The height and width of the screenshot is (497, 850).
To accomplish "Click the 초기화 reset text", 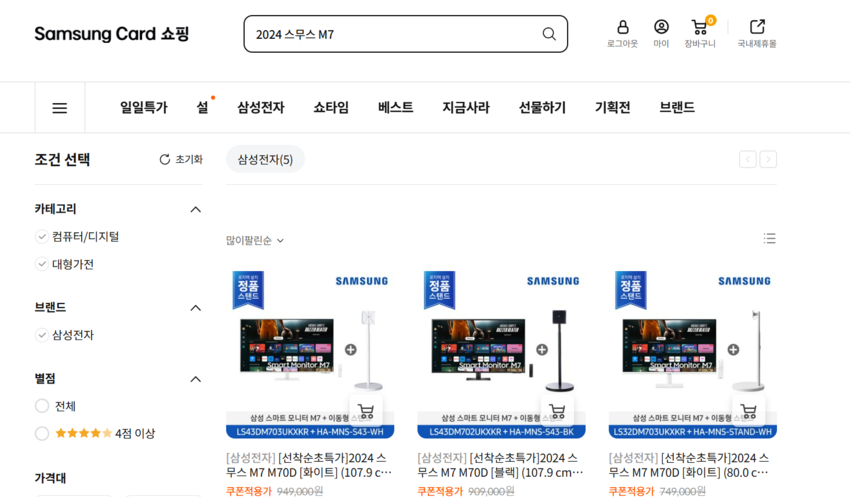I will point(189,159).
